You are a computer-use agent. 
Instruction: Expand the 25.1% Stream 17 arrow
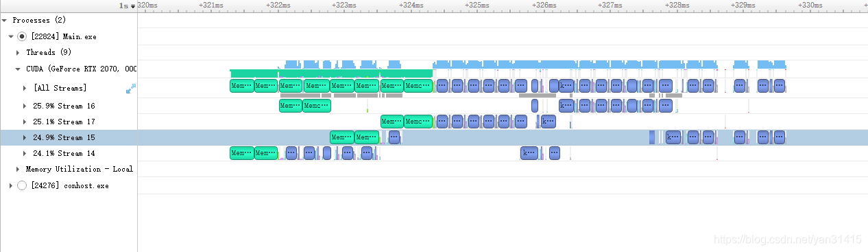coord(25,122)
